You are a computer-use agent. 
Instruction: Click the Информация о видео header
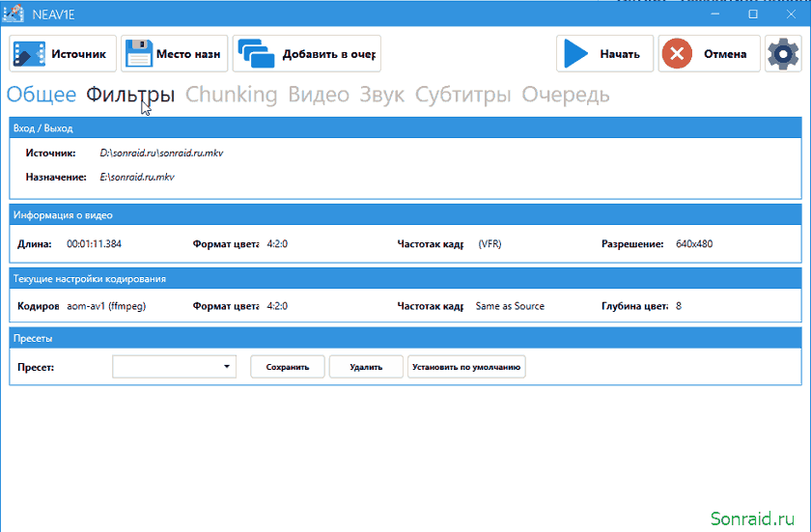point(405,214)
